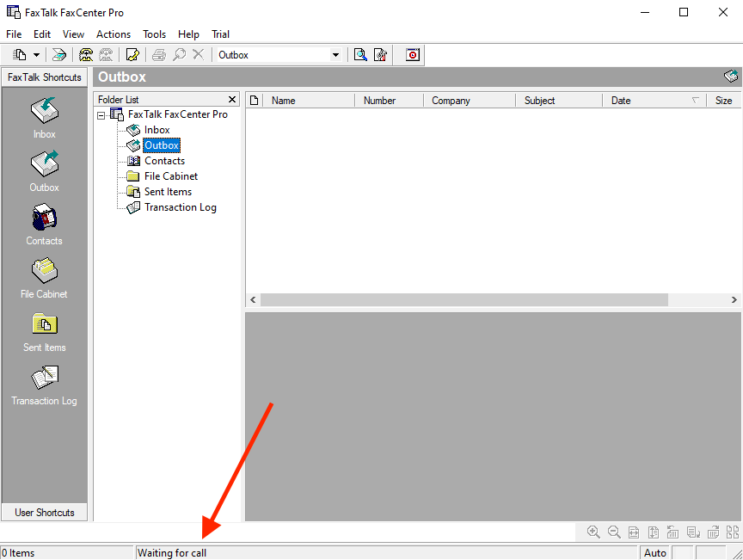
Task: Click the Print toolbar icon
Action: (159, 55)
